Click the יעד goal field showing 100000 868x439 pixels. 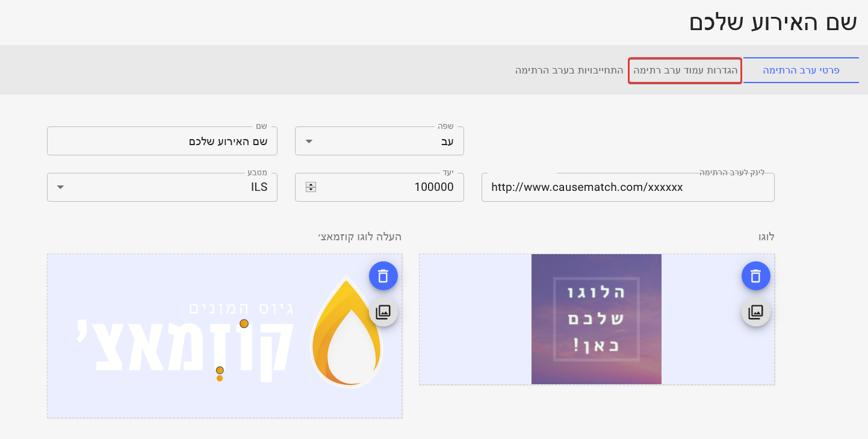click(x=379, y=187)
